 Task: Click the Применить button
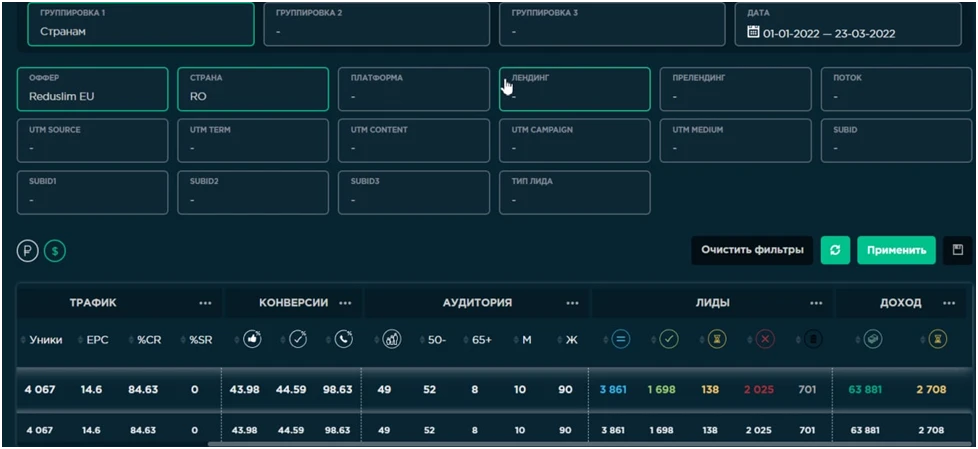pos(896,250)
